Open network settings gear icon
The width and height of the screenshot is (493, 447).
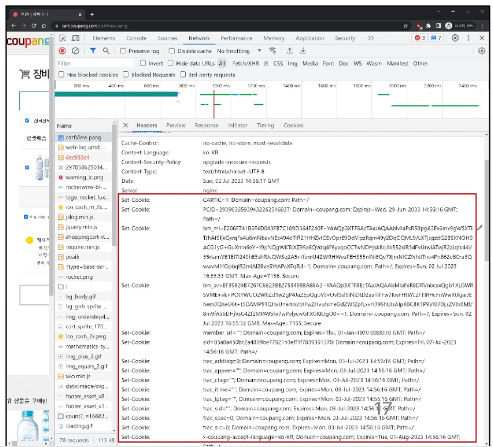(481, 51)
